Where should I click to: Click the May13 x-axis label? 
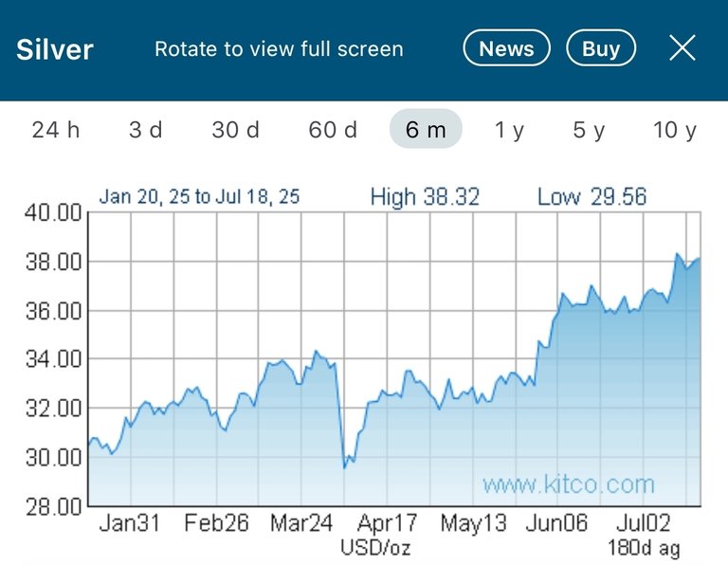(x=473, y=523)
